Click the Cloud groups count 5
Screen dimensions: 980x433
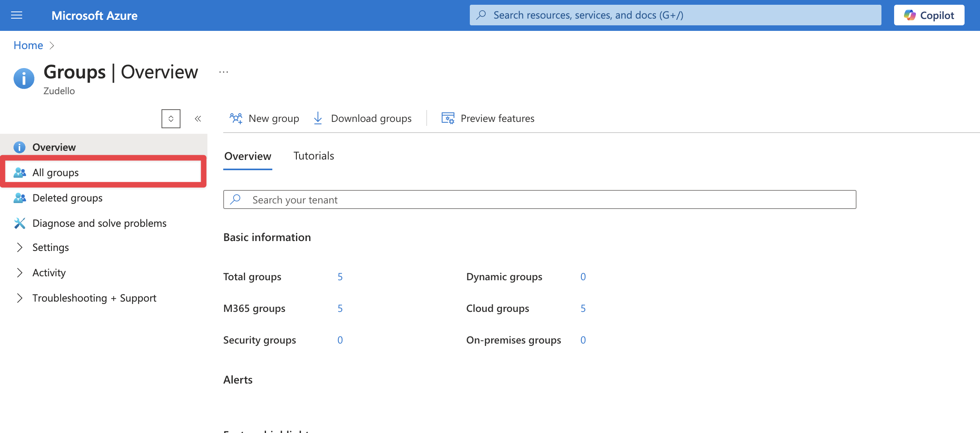(583, 308)
